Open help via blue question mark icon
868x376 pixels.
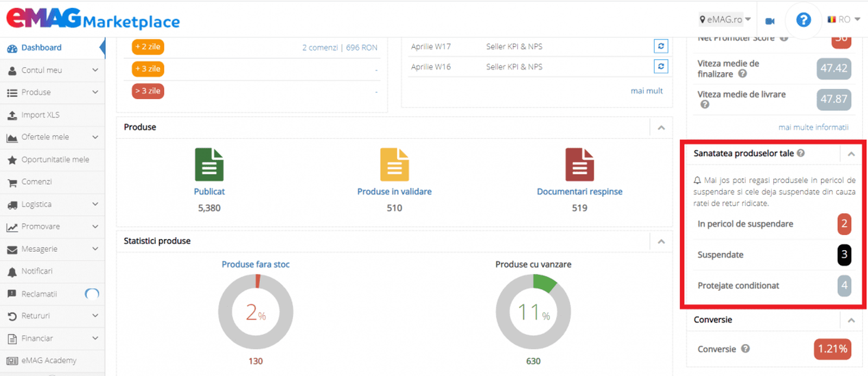pyautogui.click(x=803, y=20)
